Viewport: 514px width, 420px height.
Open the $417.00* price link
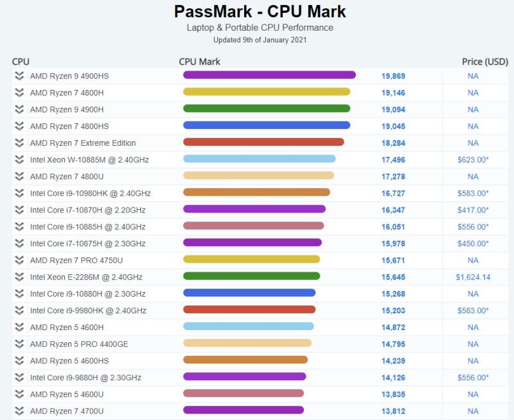[x=473, y=210]
